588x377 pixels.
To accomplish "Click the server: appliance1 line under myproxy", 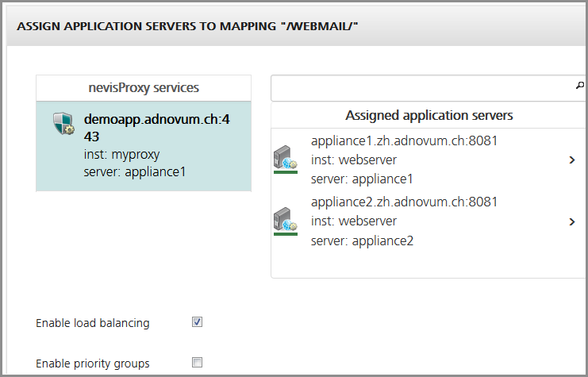I will (x=135, y=171).
